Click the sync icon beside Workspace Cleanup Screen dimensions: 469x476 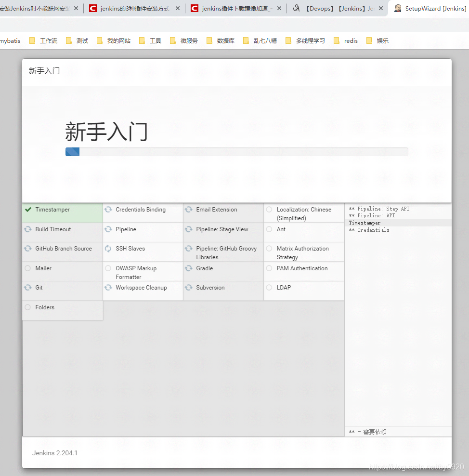pyautogui.click(x=108, y=288)
